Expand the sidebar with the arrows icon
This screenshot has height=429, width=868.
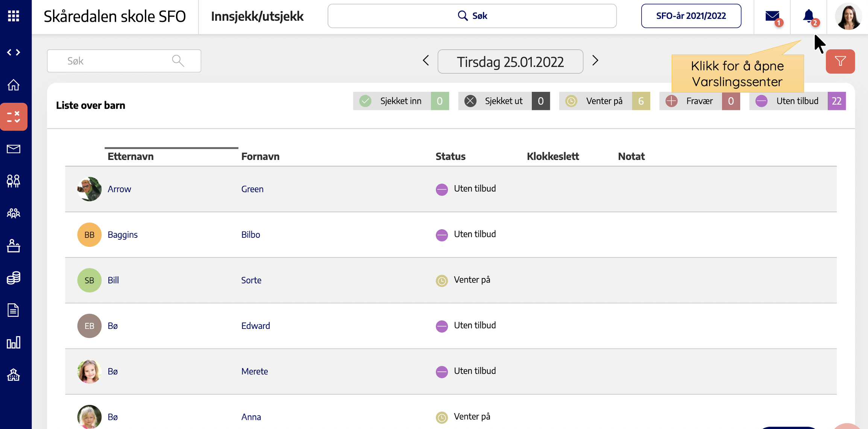[x=14, y=52]
